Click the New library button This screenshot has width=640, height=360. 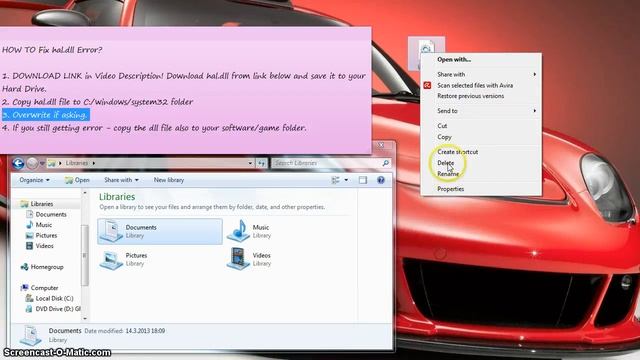pos(169,180)
